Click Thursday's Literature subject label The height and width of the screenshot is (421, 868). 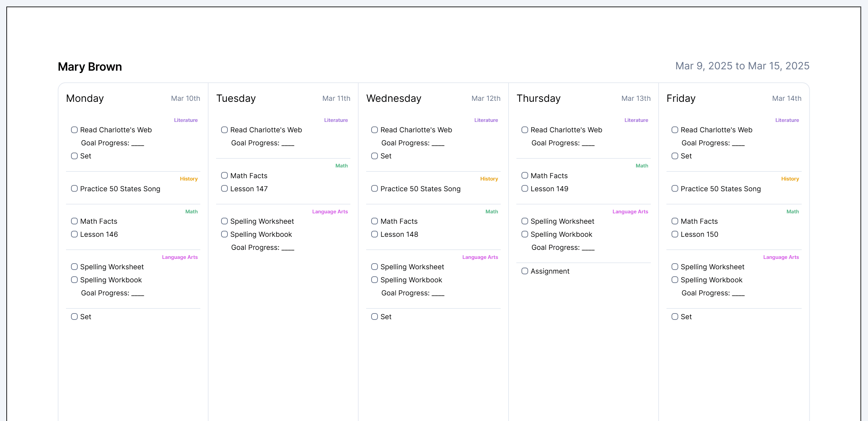(636, 120)
